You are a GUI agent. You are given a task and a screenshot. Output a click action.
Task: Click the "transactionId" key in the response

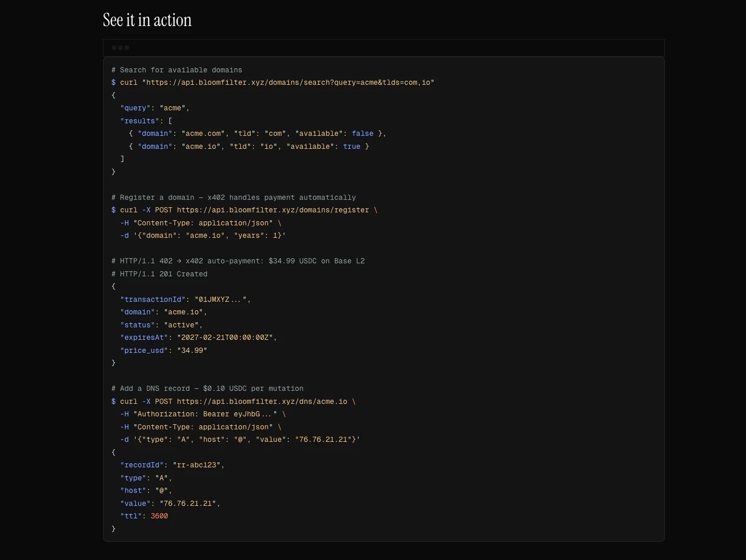(x=153, y=300)
